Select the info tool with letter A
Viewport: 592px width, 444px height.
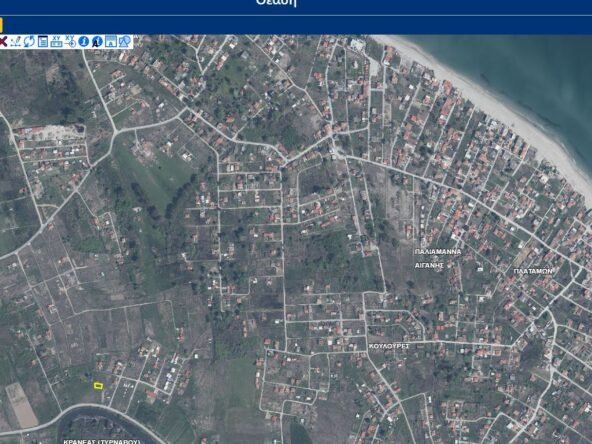[x=97, y=41]
